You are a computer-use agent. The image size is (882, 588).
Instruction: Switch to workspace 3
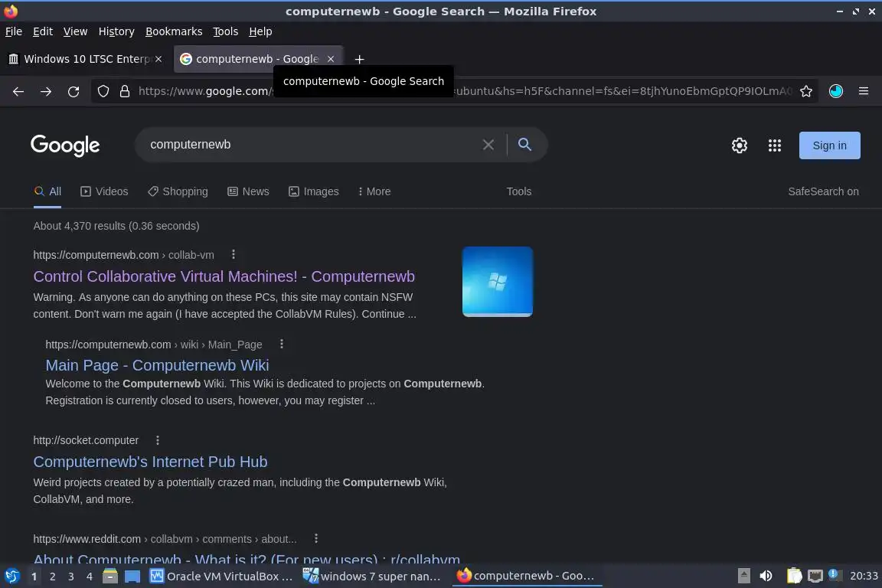71,577
